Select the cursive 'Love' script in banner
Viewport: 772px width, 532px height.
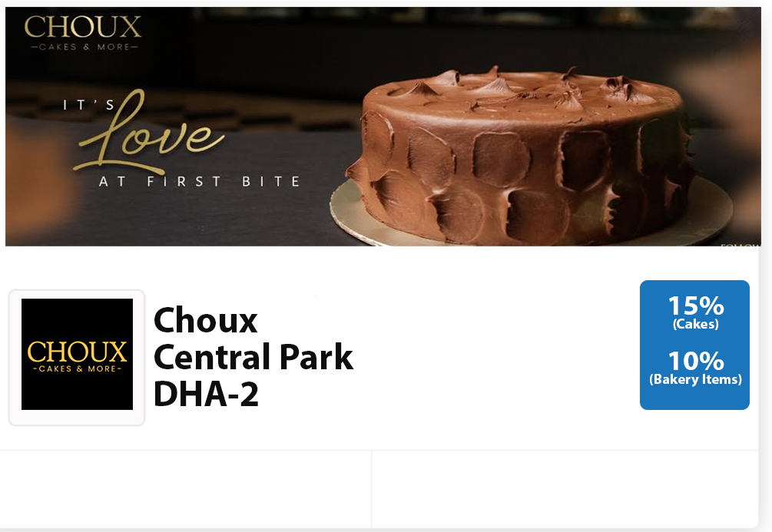(150, 132)
